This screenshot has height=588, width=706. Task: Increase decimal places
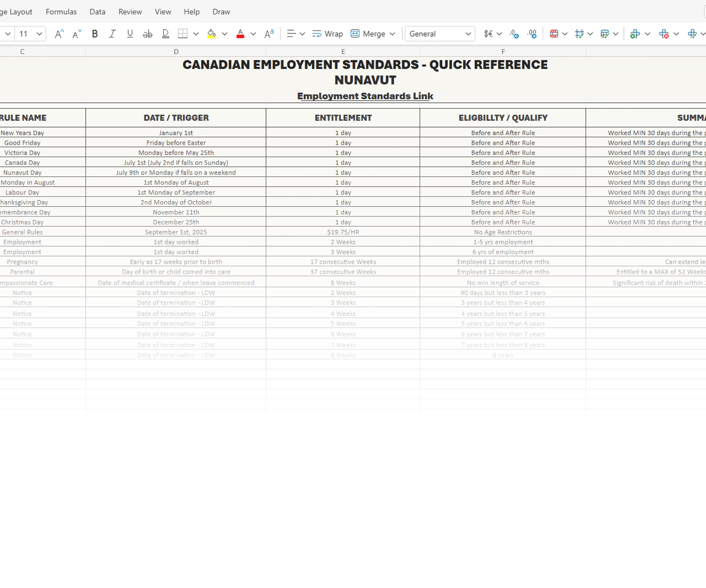coord(532,34)
